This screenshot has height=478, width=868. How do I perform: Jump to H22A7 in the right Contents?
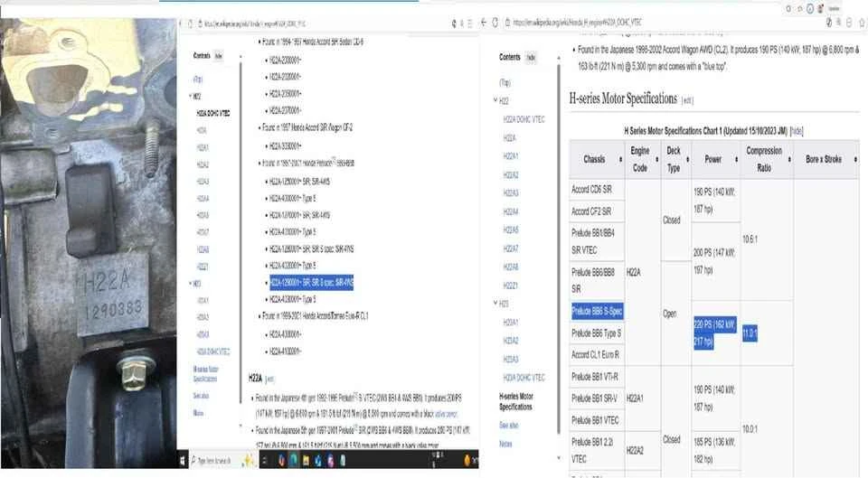click(511, 248)
